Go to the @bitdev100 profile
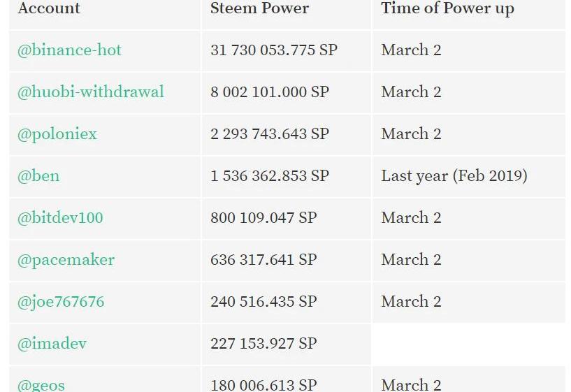The height and width of the screenshot is (392, 571). pos(60,218)
